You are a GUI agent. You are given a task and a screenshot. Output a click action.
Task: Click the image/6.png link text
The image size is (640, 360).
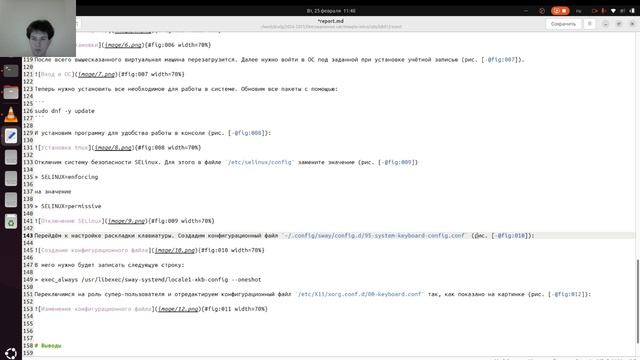point(124,45)
